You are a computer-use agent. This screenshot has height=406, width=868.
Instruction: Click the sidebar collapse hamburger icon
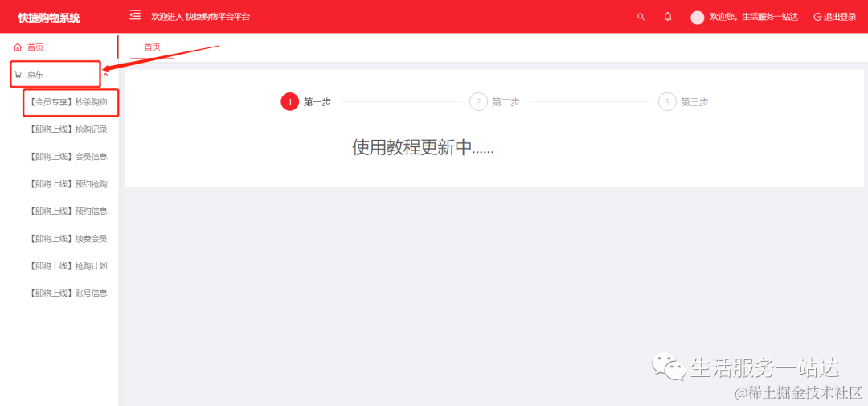[135, 15]
